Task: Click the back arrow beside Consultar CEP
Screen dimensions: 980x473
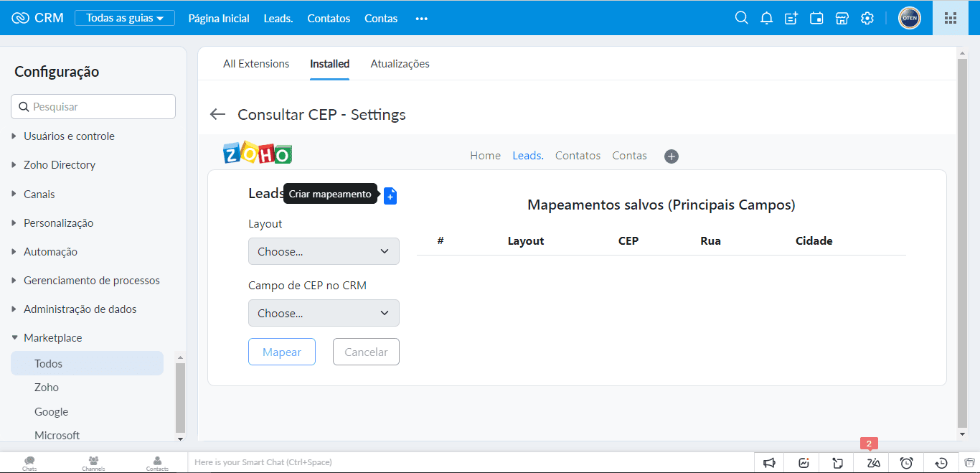Action: pos(217,114)
